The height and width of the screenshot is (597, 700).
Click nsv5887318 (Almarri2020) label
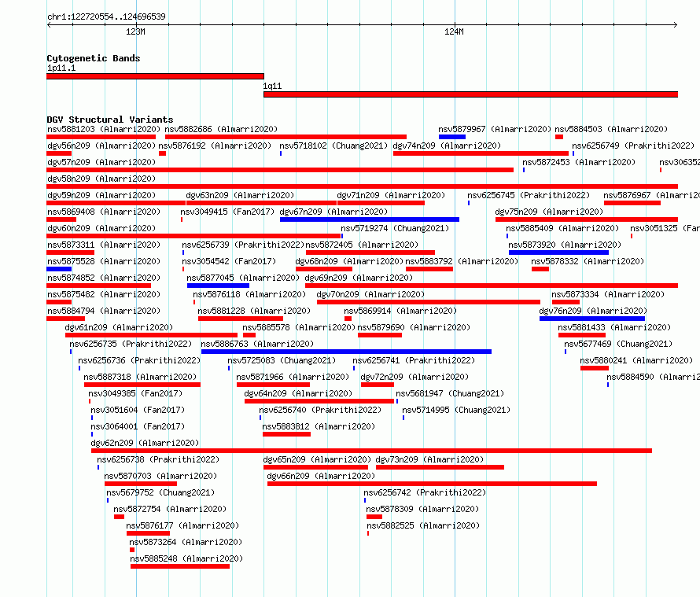(x=140, y=377)
